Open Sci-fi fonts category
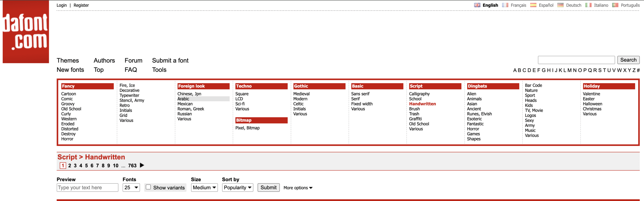Image resolution: width=644 pixels, height=201 pixels. tap(240, 104)
